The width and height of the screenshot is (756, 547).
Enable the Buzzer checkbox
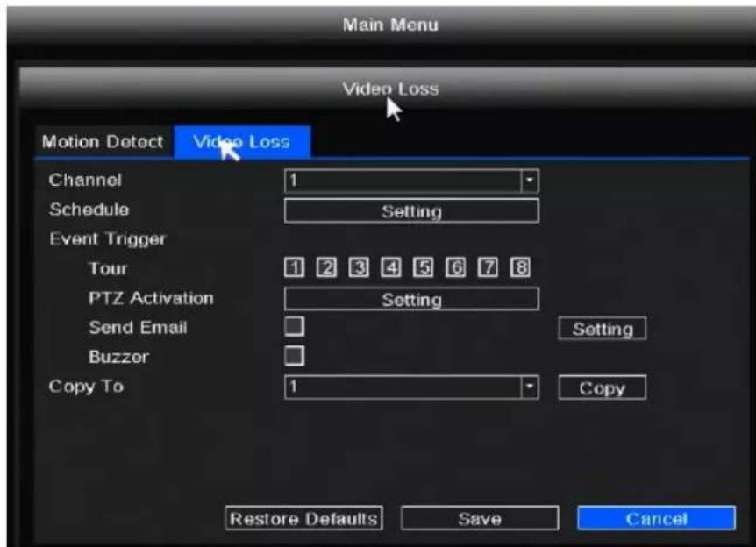pos(294,356)
